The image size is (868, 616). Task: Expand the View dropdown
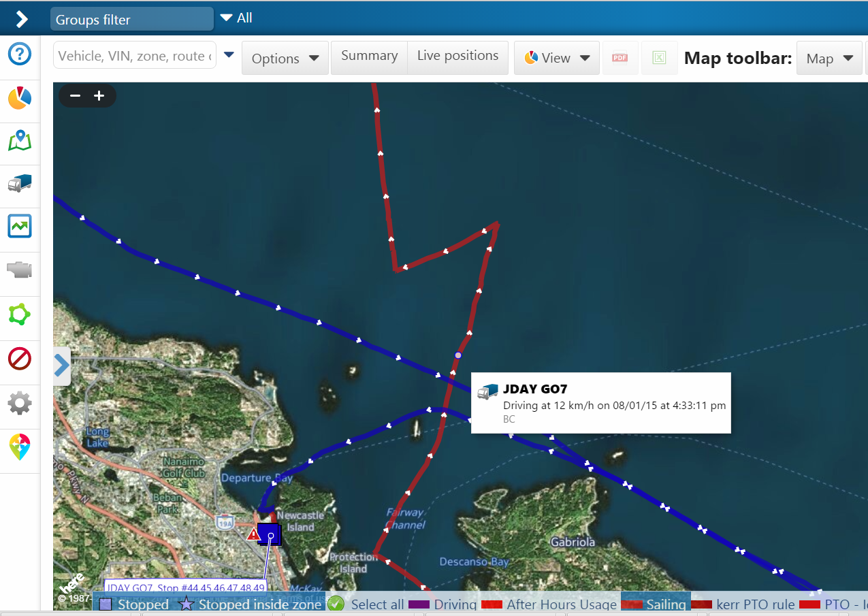pyautogui.click(x=556, y=58)
